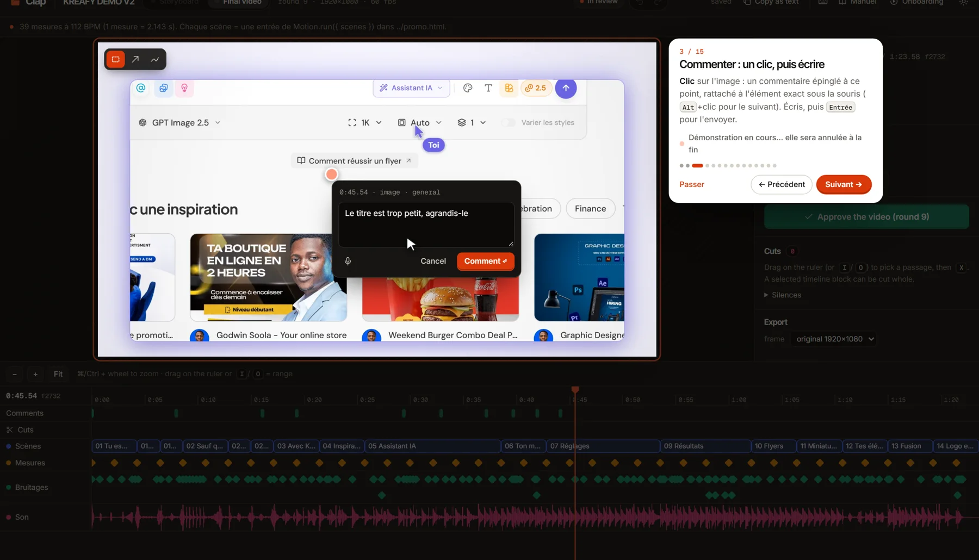Image resolution: width=979 pixels, height=560 pixels.
Task: Click the Godwin Soola online store thumbnail
Action: click(x=268, y=278)
